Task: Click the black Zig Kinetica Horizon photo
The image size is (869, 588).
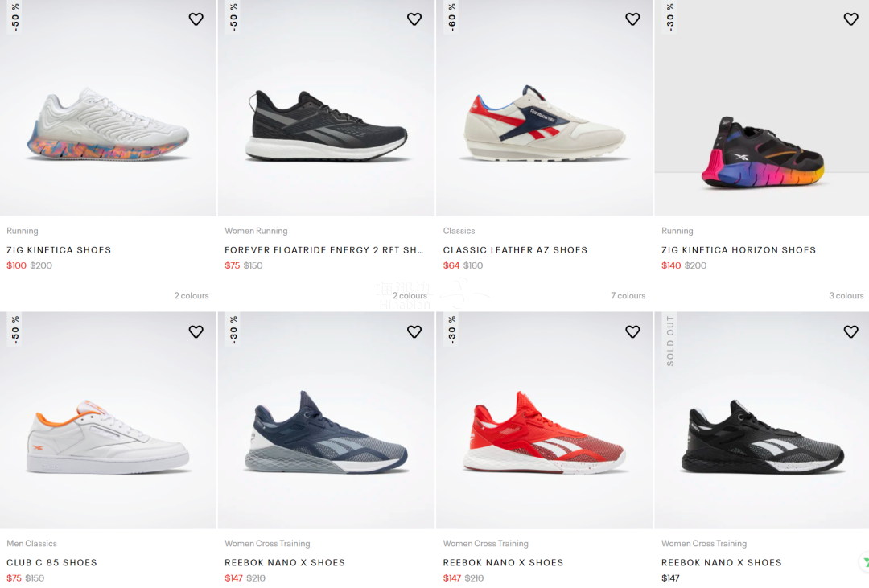Action: coord(762,153)
